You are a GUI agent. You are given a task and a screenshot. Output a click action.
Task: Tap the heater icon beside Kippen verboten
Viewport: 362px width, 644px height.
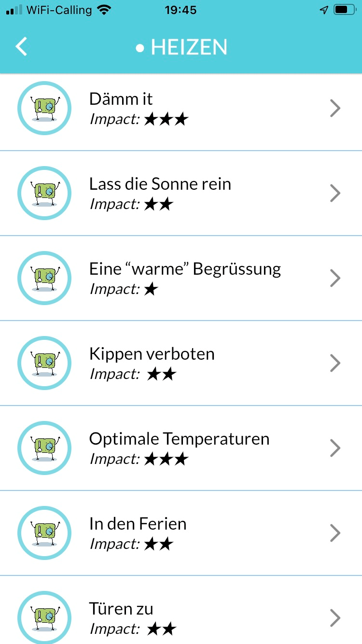point(44,363)
